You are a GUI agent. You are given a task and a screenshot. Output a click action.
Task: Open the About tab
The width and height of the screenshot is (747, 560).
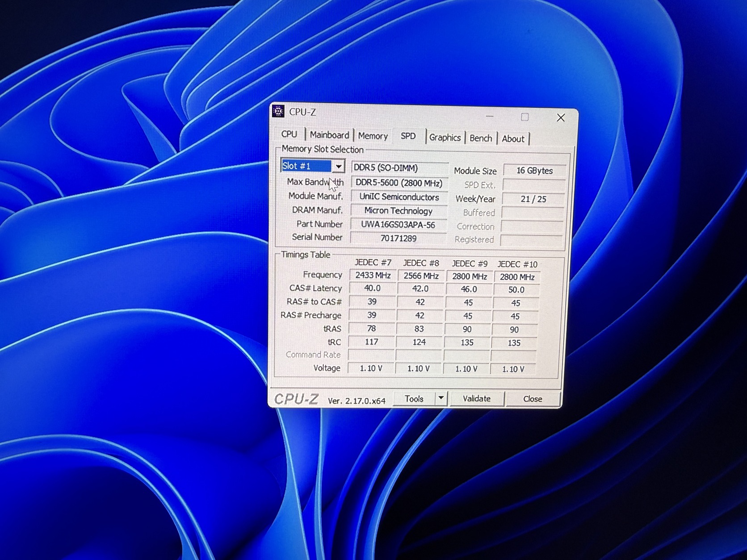[x=513, y=139]
